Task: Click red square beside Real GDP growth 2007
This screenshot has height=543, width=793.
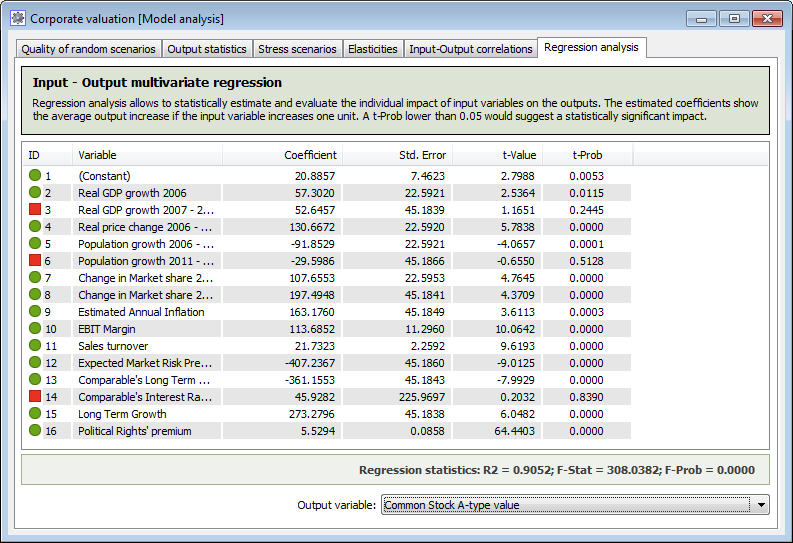Action: coord(35,209)
